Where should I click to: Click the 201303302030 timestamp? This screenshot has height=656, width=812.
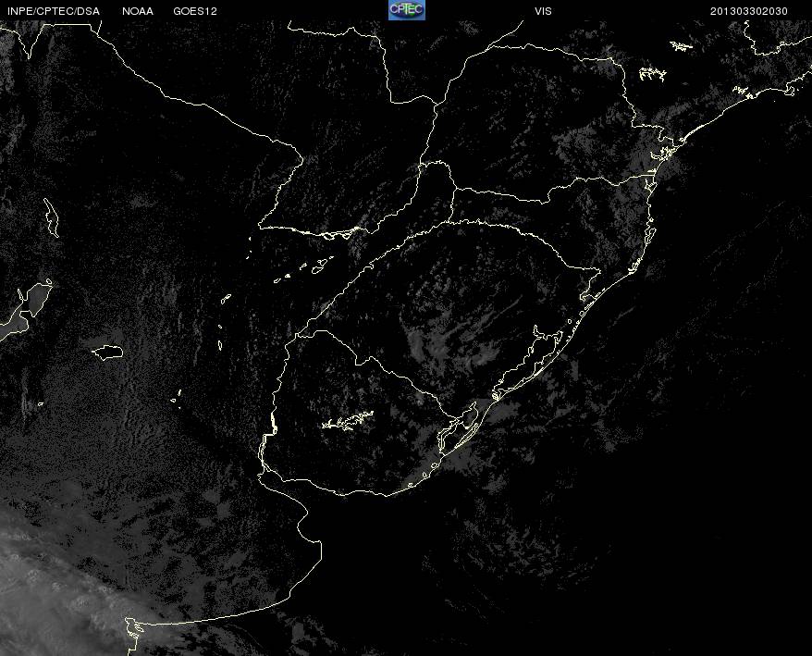749,11
